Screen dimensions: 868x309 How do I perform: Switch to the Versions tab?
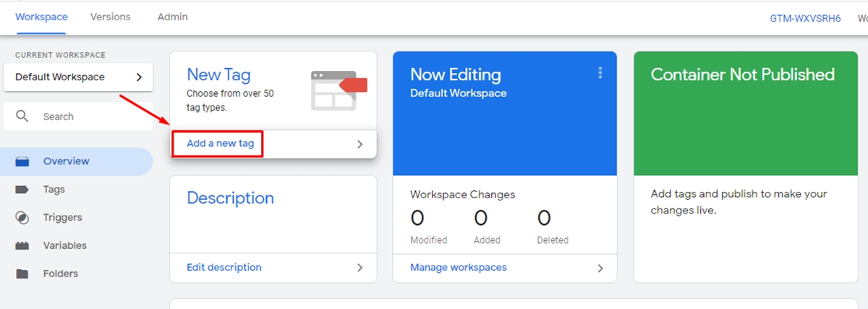click(x=110, y=17)
